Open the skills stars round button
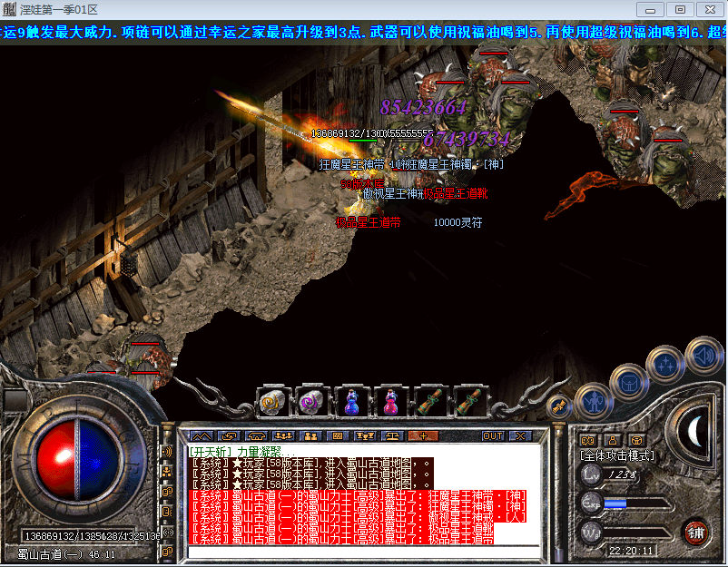 [x=666, y=364]
